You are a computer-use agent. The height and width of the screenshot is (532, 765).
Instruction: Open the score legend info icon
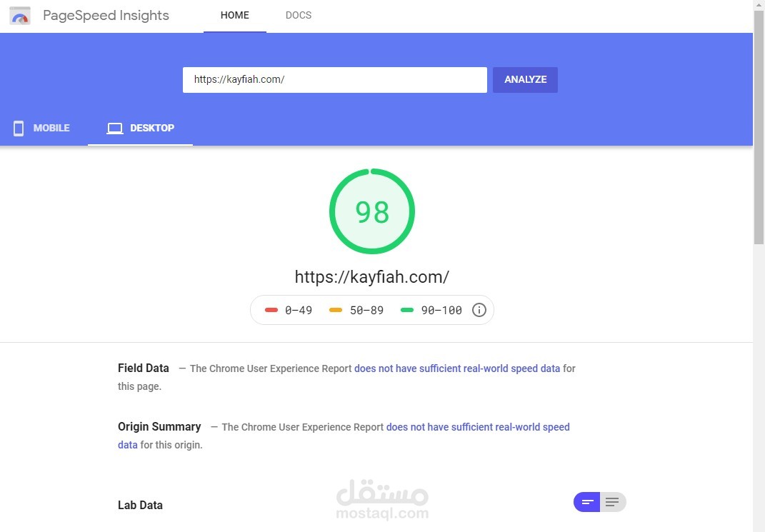tap(479, 310)
